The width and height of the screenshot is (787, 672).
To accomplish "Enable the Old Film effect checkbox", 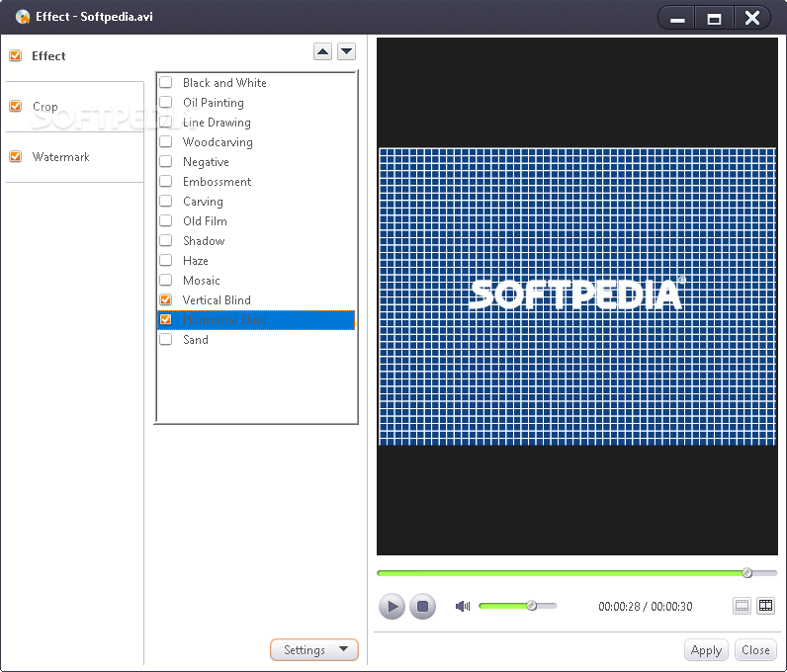I will coord(166,220).
